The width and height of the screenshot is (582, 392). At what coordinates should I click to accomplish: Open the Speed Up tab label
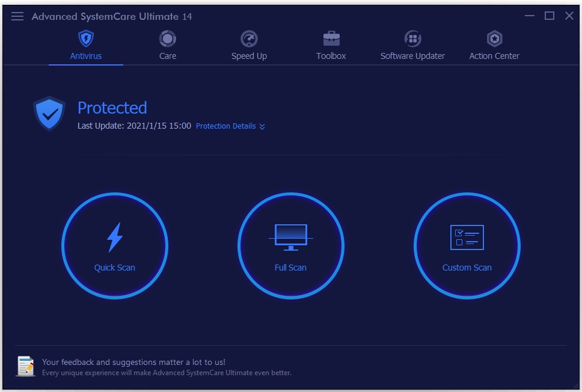tap(249, 56)
